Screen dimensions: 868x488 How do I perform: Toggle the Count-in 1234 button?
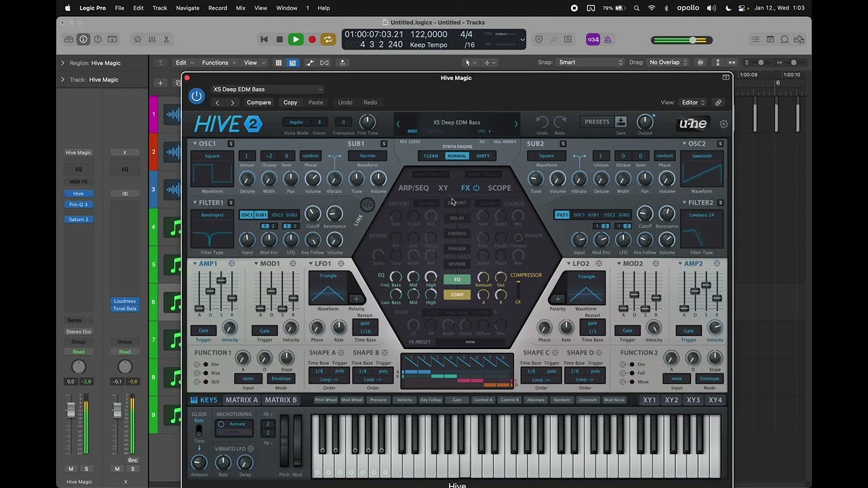(x=593, y=39)
